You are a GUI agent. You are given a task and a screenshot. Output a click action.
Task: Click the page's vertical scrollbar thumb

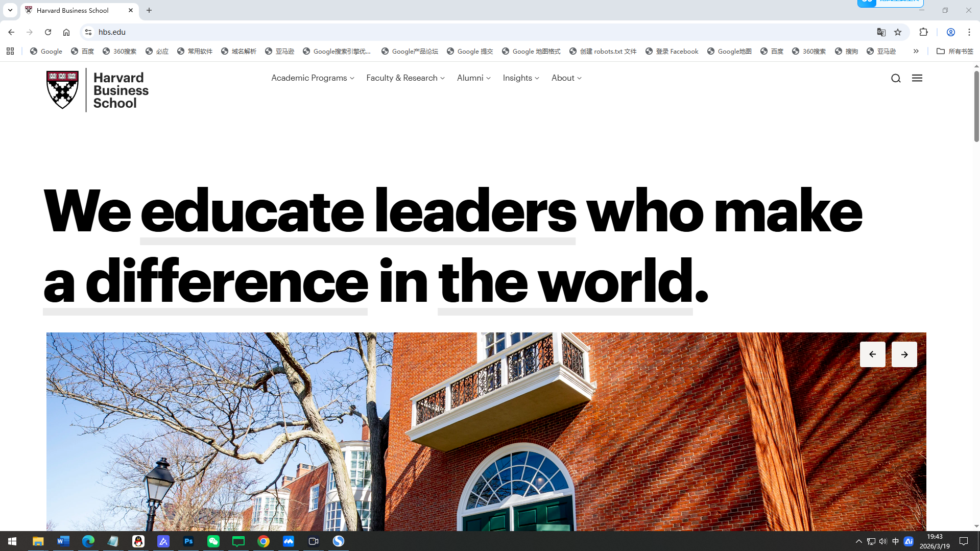pos(976,106)
